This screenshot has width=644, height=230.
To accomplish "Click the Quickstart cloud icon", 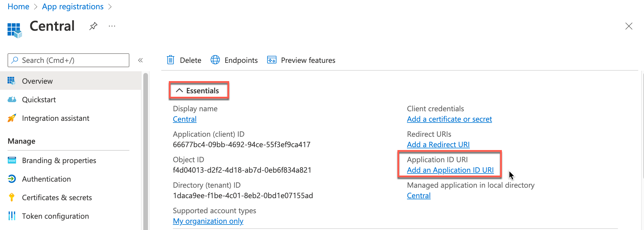I will (12, 100).
